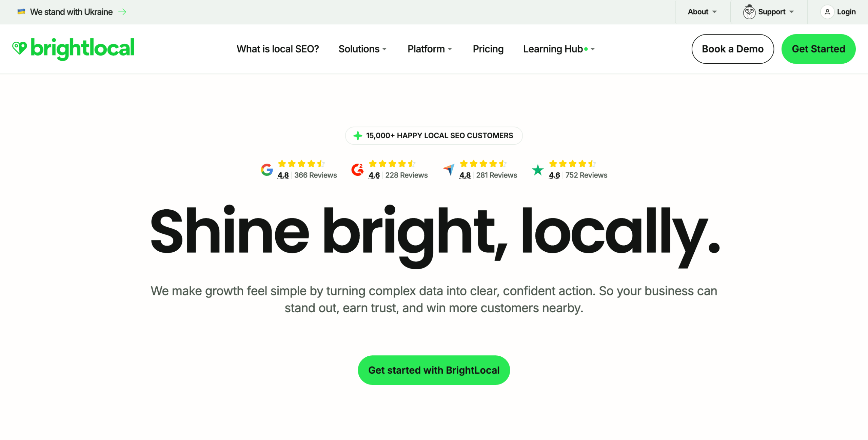This screenshot has height=440, width=868.
Task: Expand the Support dropdown arrow
Action: pos(791,12)
